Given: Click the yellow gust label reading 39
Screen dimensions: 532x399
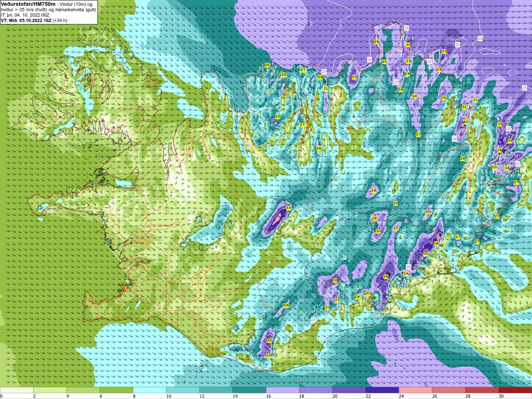Looking at the screenshot, I should 499,150.
